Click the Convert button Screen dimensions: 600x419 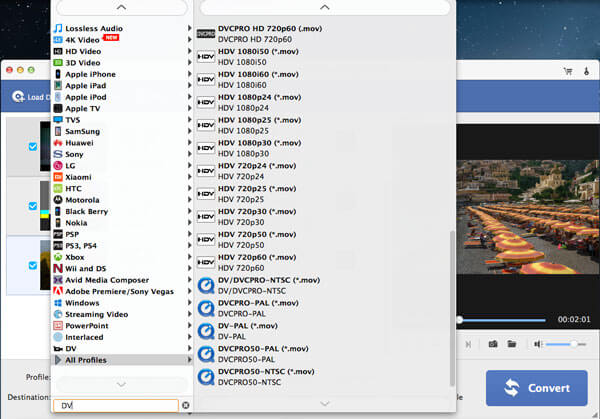536,388
